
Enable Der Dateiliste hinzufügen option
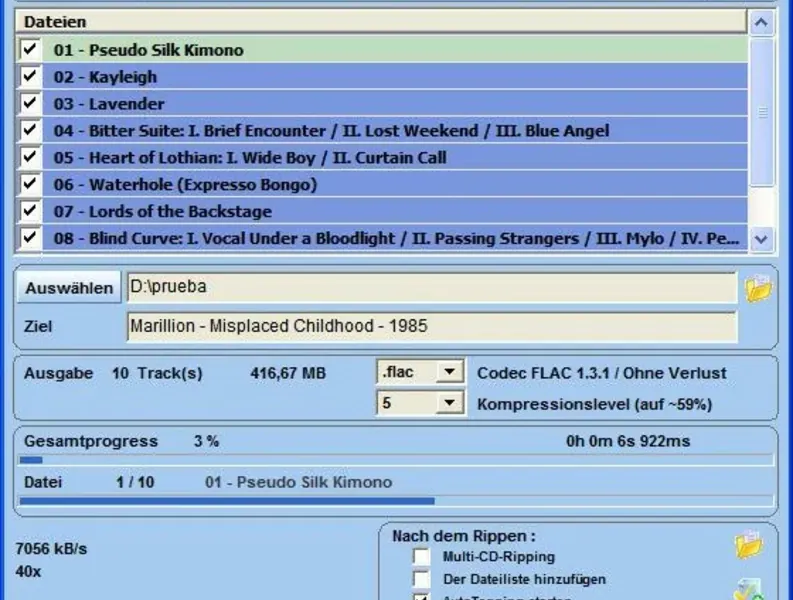click(x=421, y=579)
